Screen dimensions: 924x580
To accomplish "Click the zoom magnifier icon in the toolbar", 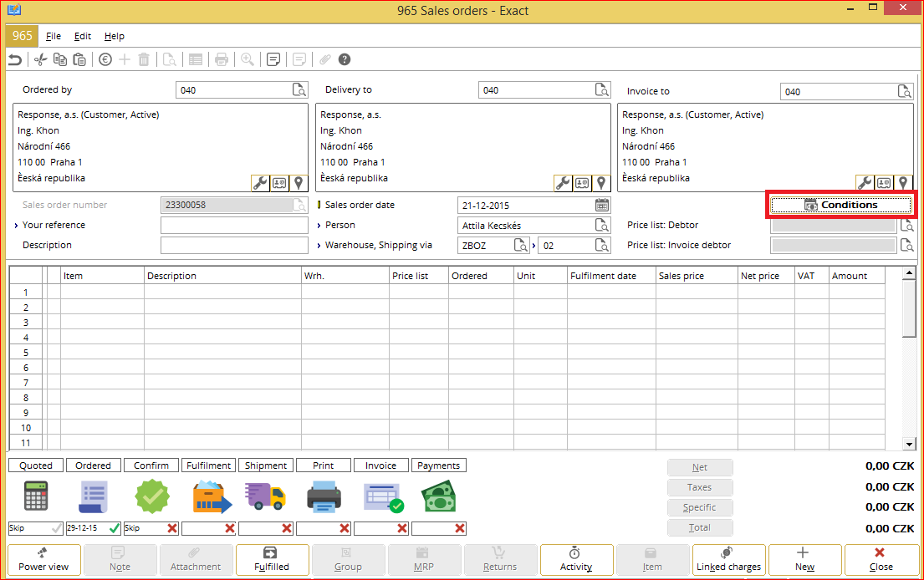I will click(248, 59).
